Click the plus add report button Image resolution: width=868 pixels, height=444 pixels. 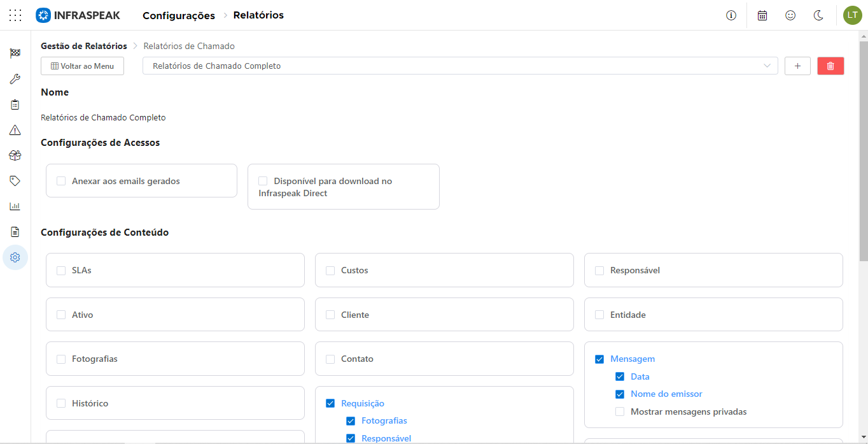(x=797, y=66)
